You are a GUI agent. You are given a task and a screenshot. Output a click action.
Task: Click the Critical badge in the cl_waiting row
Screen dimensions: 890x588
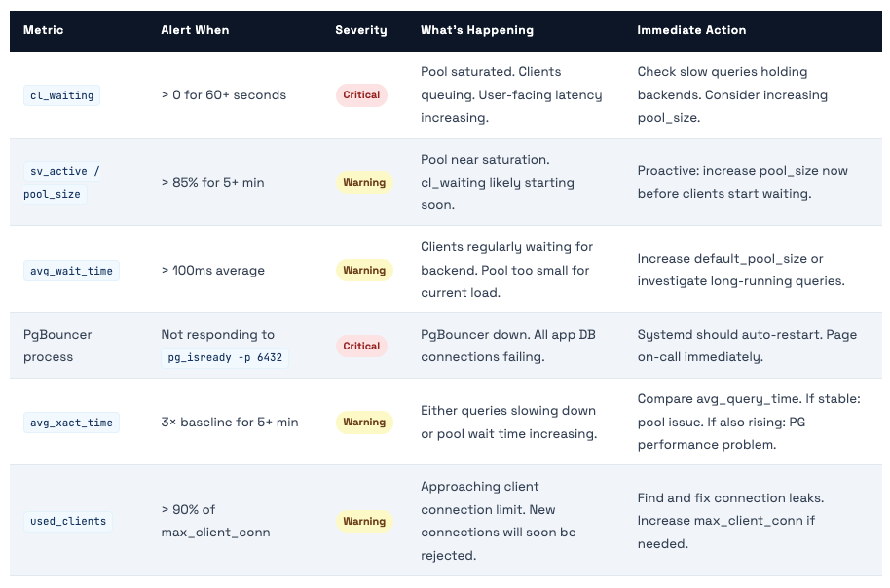(x=361, y=95)
